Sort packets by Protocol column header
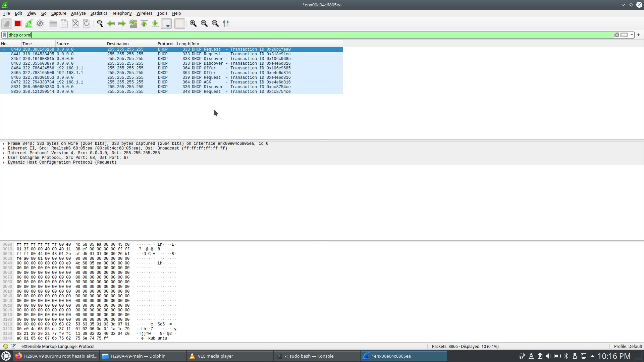Viewport: 644px width, 362px height. 165,44
